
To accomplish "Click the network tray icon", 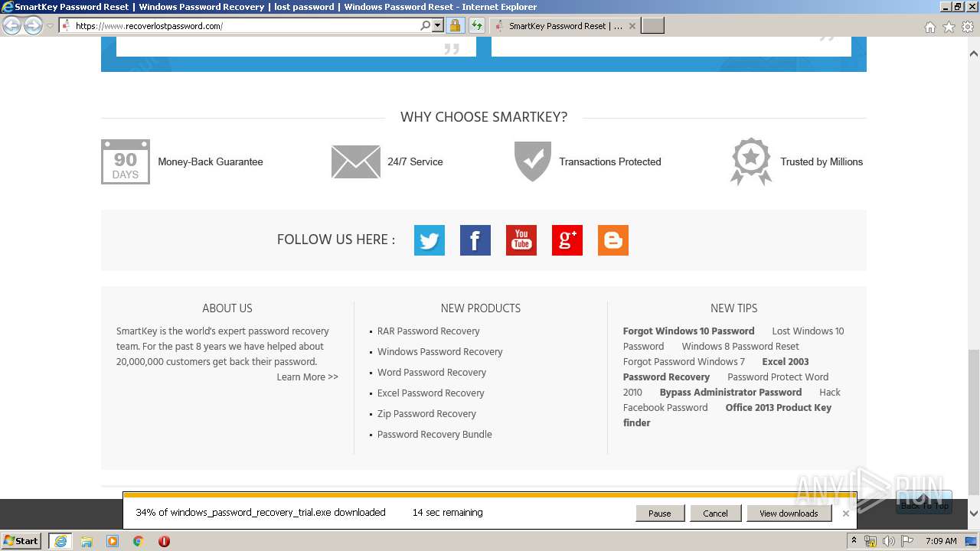I will tap(871, 541).
